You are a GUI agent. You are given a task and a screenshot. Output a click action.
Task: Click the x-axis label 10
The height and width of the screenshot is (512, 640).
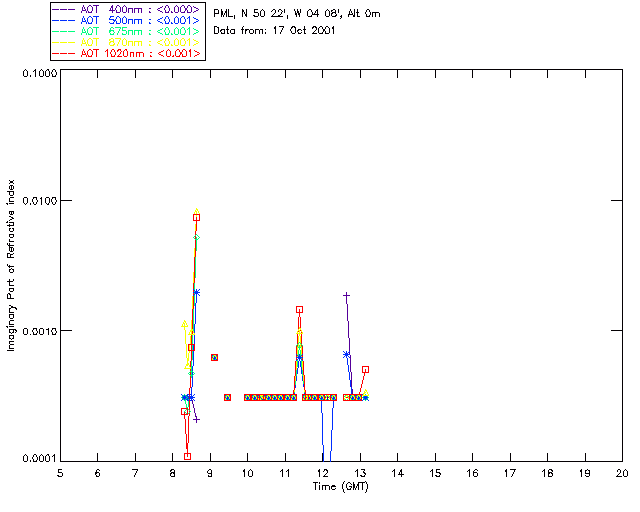click(x=247, y=473)
